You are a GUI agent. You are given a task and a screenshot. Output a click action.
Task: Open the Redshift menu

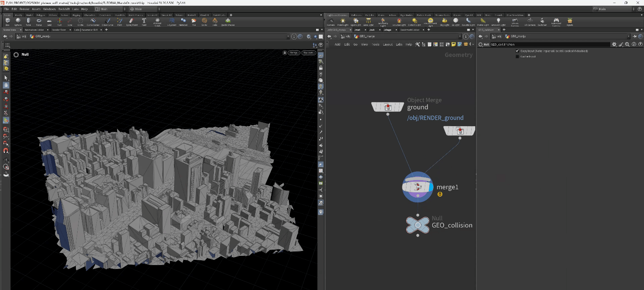[64, 9]
